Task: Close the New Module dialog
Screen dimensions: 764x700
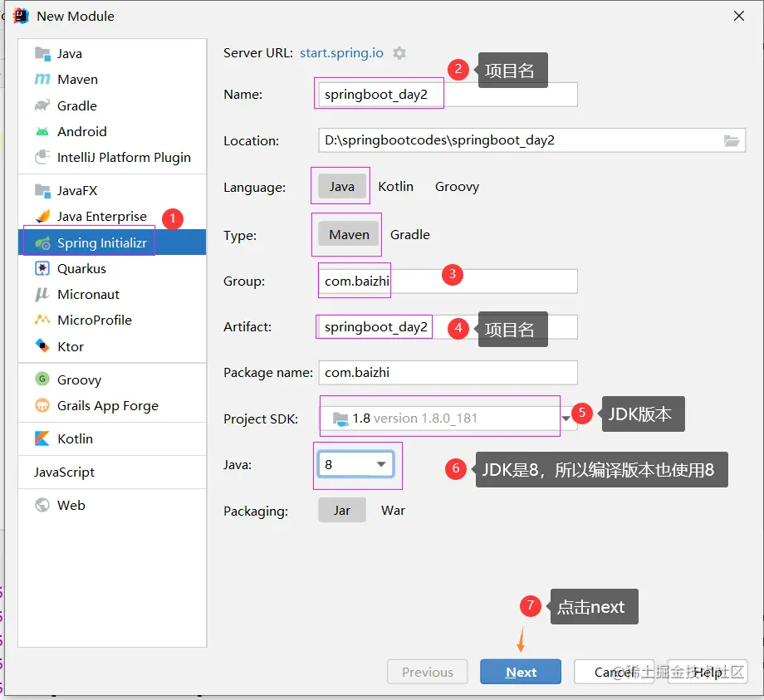Action: pos(738,16)
